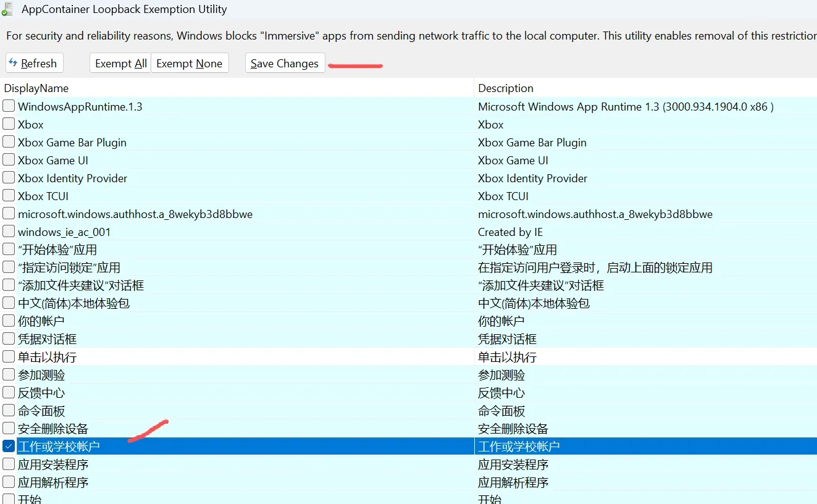
Task: Enable checkbox for 反馈中心
Action: pos(9,393)
